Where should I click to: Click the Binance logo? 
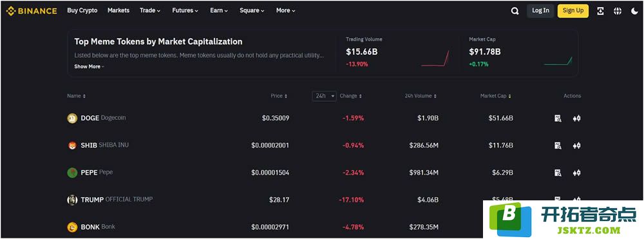32,11
